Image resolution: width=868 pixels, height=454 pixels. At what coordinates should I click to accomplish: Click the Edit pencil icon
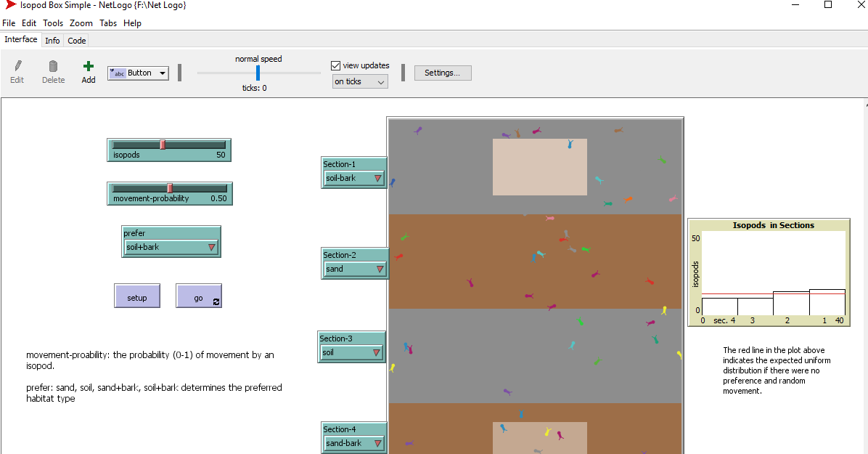click(x=17, y=66)
